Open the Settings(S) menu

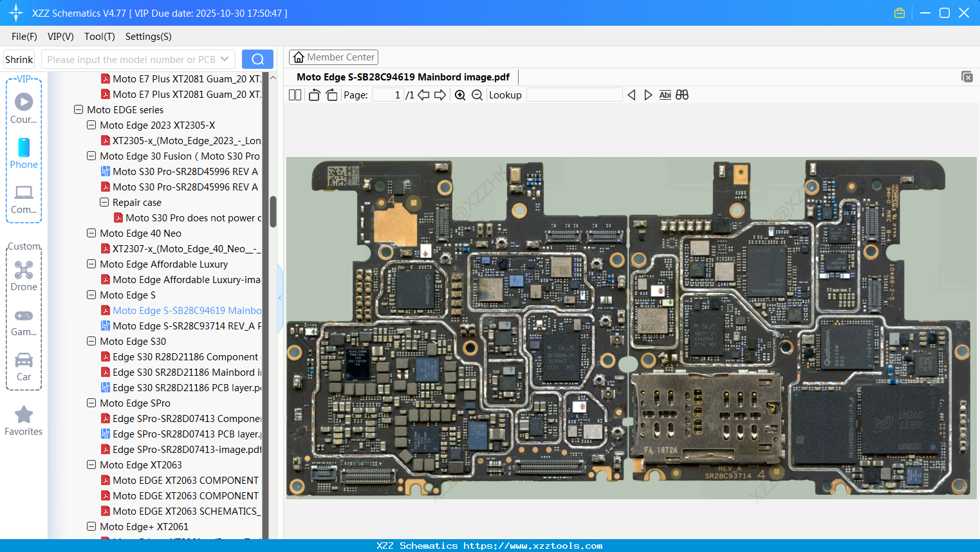click(x=148, y=37)
